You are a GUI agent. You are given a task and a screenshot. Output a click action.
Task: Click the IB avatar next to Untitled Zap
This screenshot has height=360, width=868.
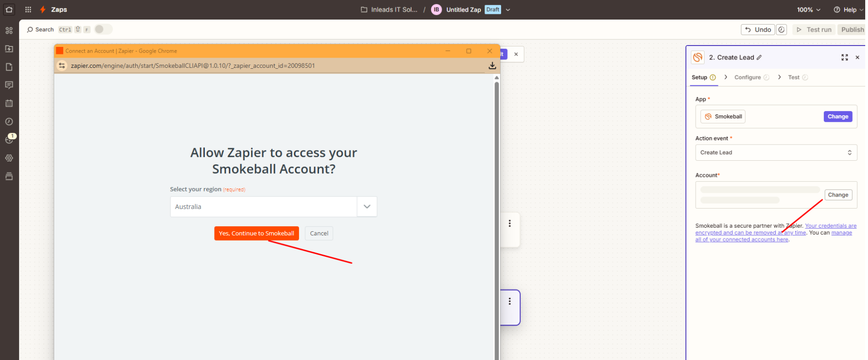click(x=436, y=10)
